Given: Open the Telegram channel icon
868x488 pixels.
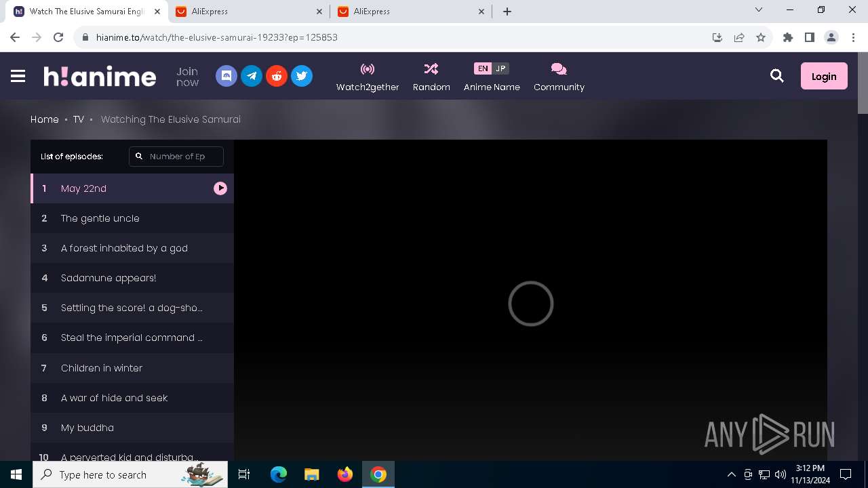Looking at the screenshot, I should [x=252, y=76].
